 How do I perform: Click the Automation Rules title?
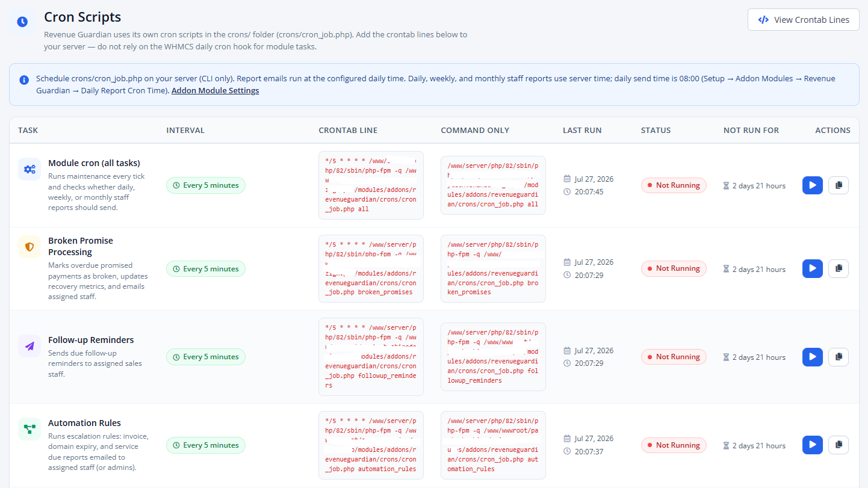click(x=84, y=423)
